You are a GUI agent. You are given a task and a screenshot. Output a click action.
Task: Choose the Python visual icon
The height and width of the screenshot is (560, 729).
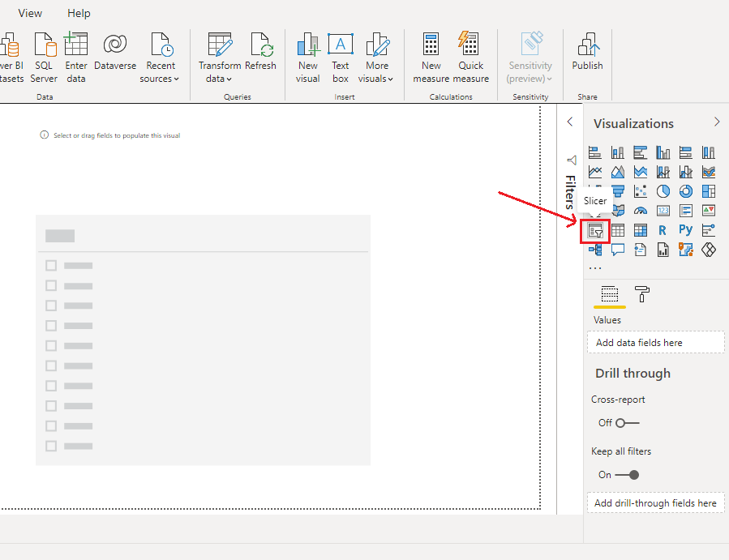tap(686, 230)
